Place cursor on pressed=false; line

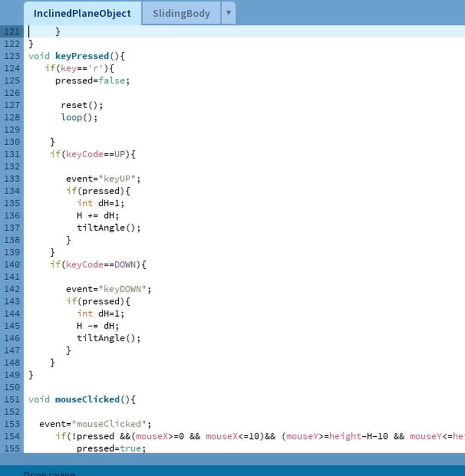(x=93, y=81)
